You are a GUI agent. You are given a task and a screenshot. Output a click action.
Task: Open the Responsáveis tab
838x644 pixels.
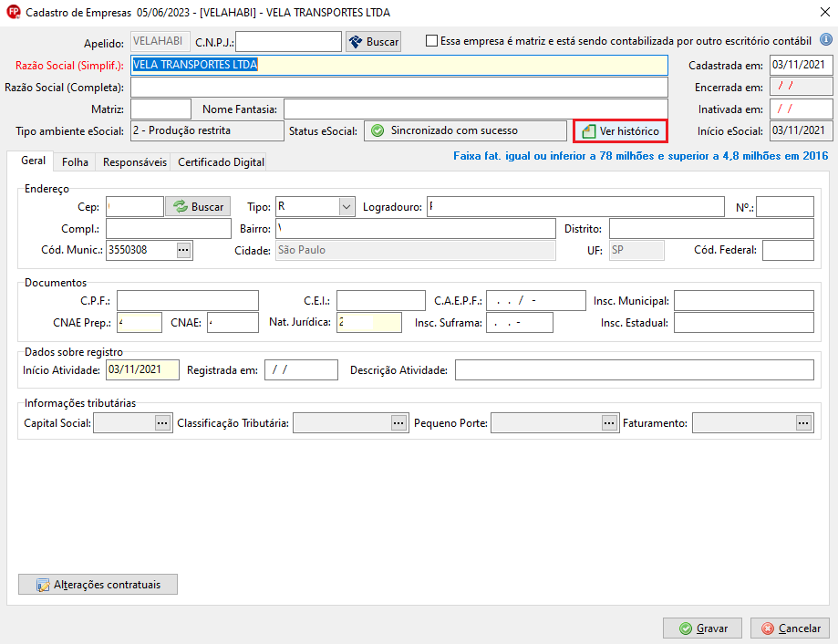pyautogui.click(x=135, y=162)
